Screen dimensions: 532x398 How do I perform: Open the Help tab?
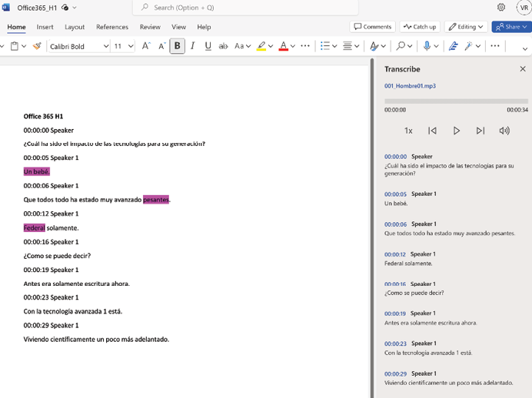point(204,27)
